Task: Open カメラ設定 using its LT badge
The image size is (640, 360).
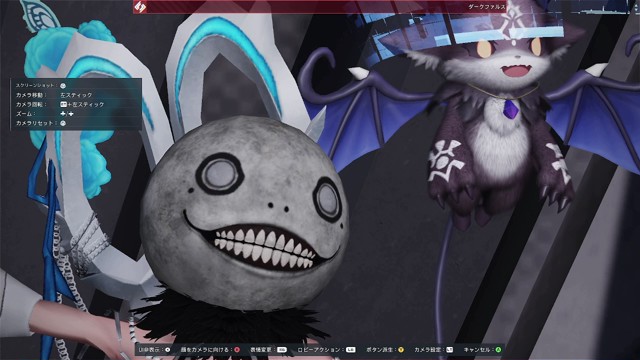Action: pos(449,350)
